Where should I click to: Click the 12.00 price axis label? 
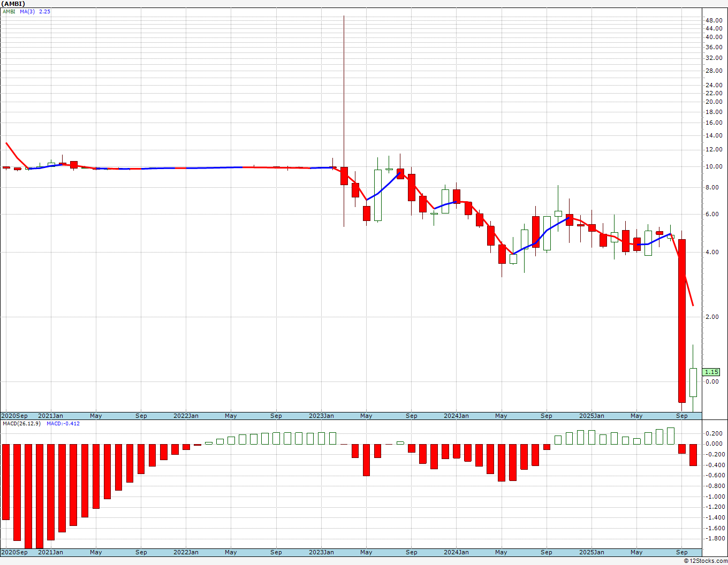coord(714,150)
